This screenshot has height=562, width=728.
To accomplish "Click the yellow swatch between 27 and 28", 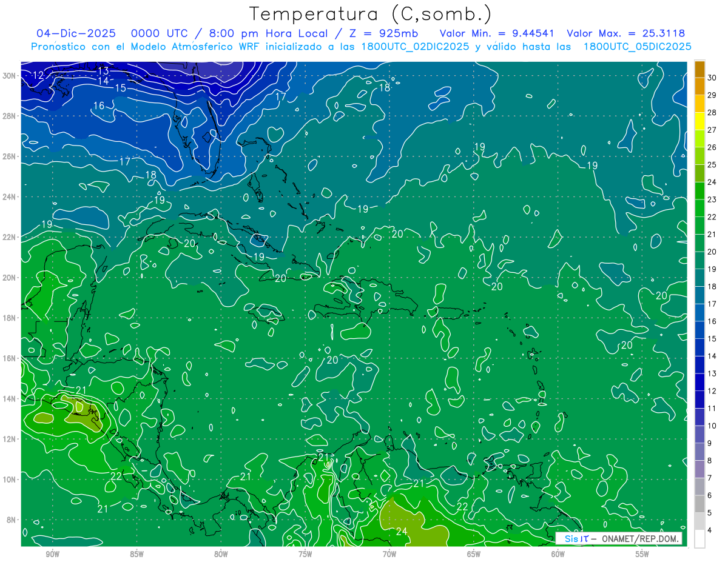I will [x=700, y=121].
